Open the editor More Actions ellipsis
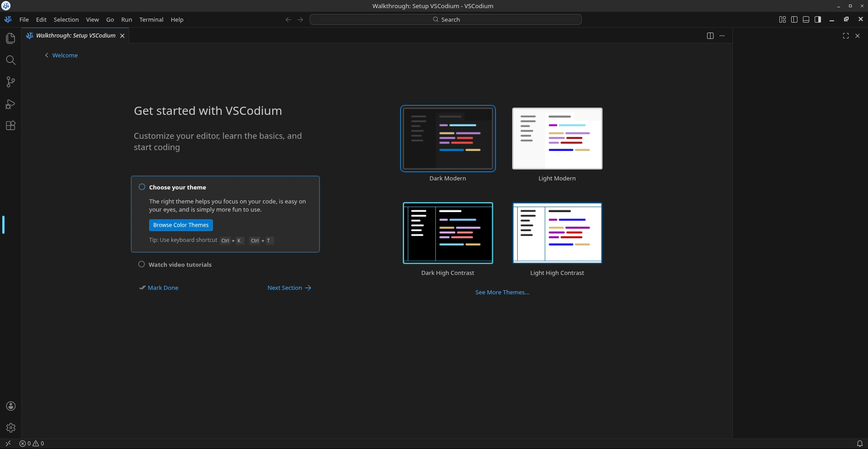This screenshot has width=868, height=449. (x=722, y=36)
